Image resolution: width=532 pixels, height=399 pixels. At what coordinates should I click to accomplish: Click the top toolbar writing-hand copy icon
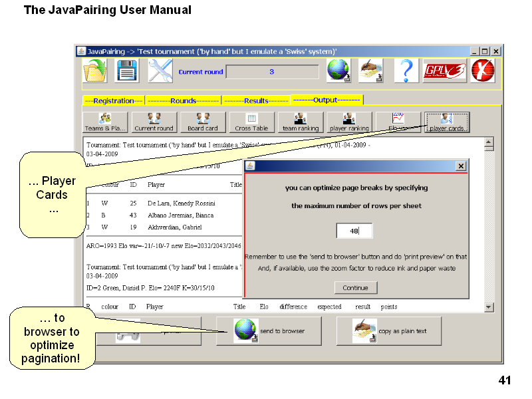tap(371, 70)
